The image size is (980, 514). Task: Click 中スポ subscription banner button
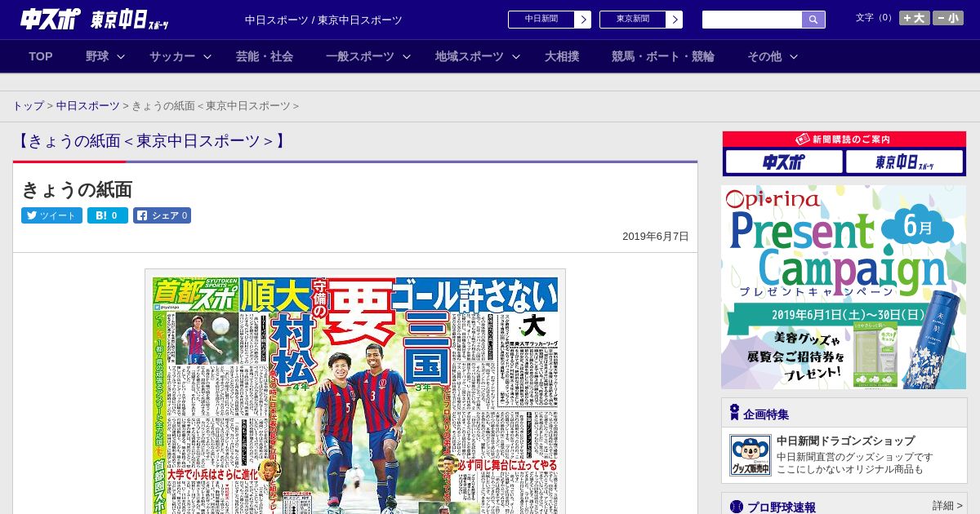tap(784, 162)
